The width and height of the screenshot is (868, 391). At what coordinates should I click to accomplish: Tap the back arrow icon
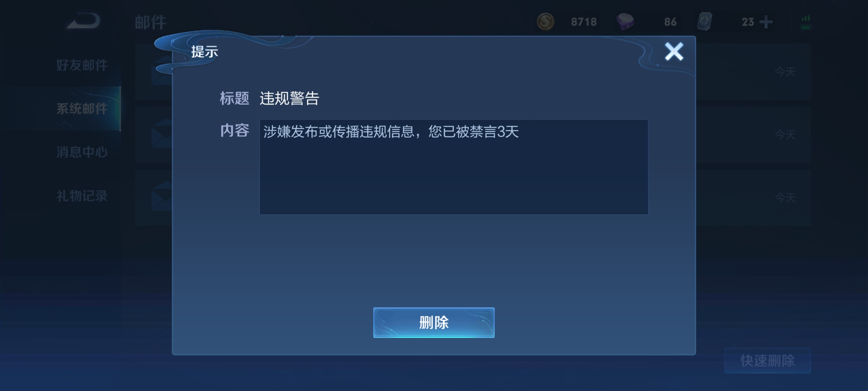84,21
